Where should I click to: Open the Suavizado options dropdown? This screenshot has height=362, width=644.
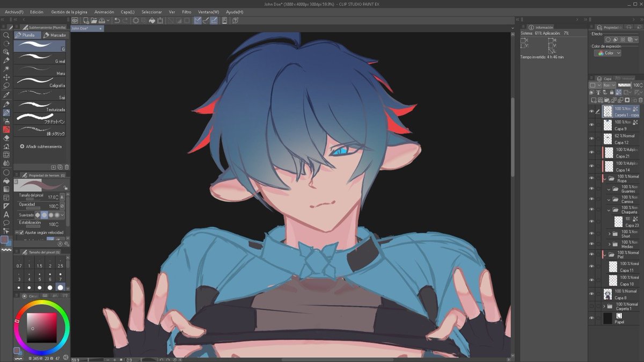tap(62, 215)
